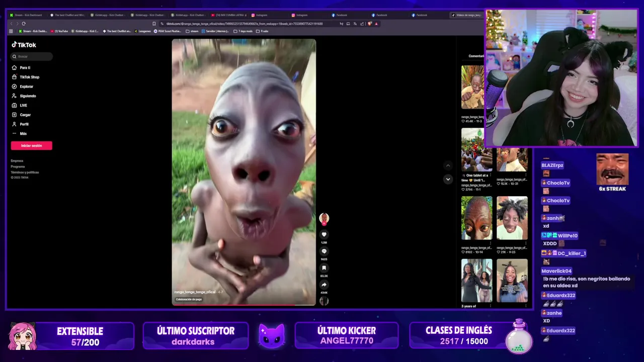Switch to The best ChatBot tab

[x=68, y=15]
